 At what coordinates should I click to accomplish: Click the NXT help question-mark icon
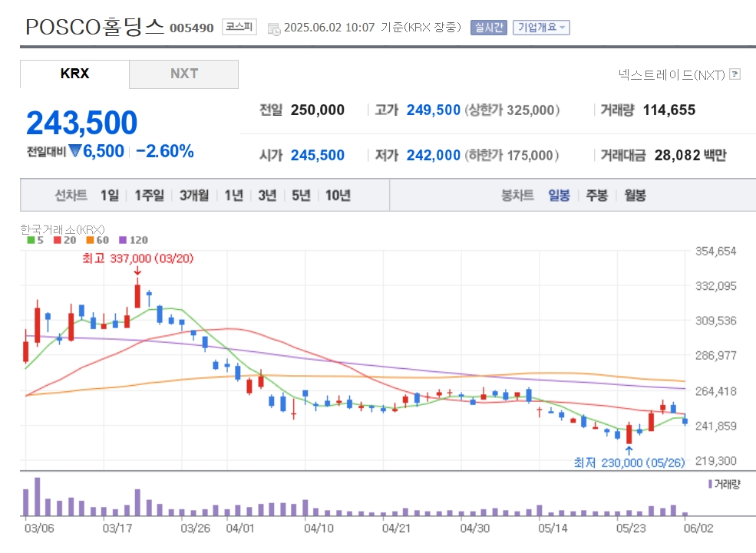tap(735, 74)
